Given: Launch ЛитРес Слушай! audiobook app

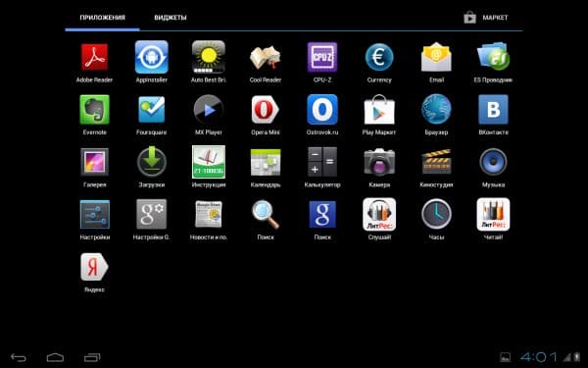Looking at the screenshot, I should 379,214.
